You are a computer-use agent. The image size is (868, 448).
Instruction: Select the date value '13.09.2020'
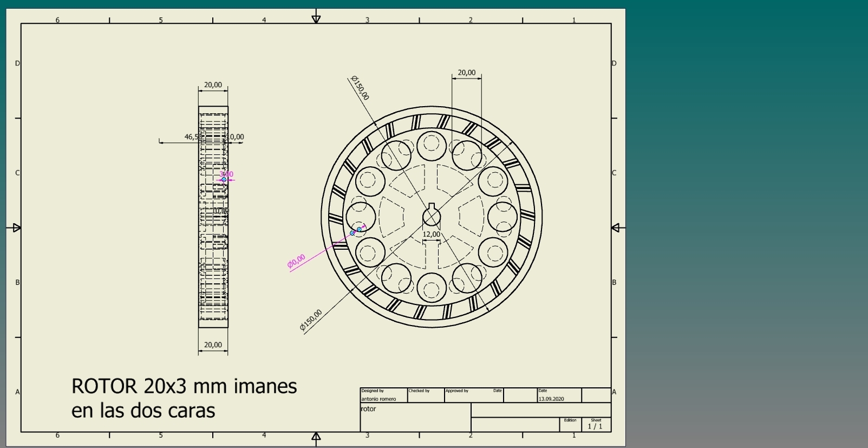coord(551,399)
